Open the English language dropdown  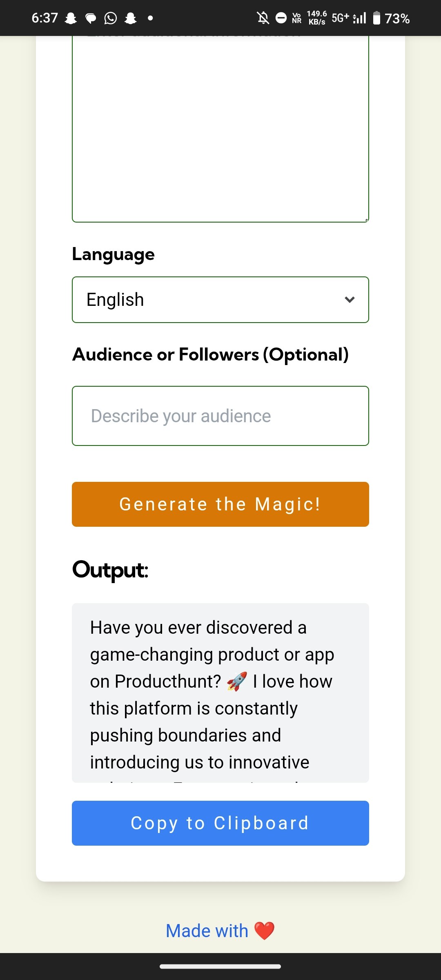(x=220, y=300)
